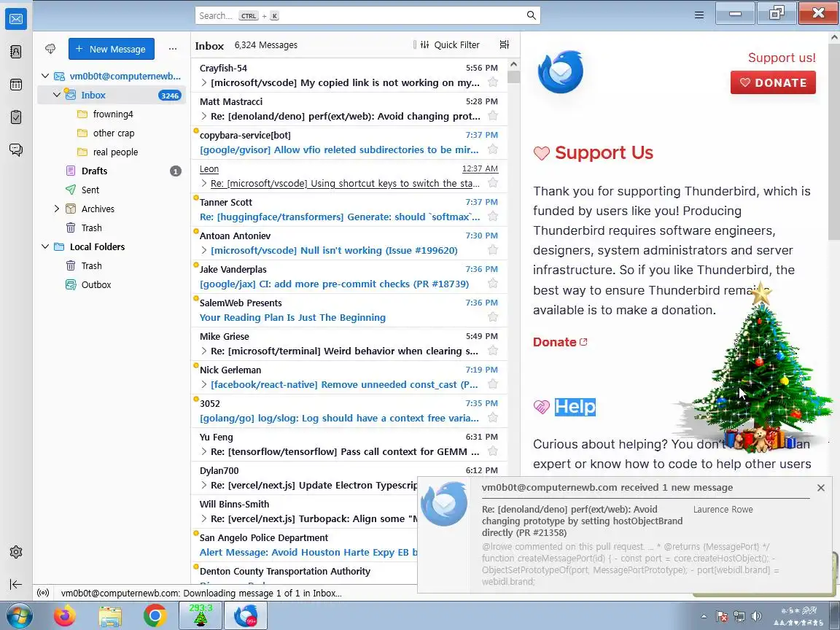Click the message list scroll up arrow
The image size is (840, 630).
coord(513,64)
